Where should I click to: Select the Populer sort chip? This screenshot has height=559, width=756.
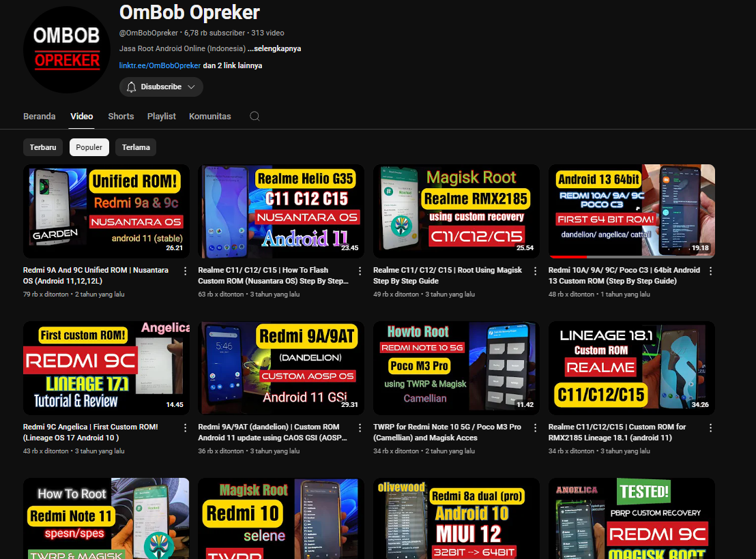coord(89,147)
